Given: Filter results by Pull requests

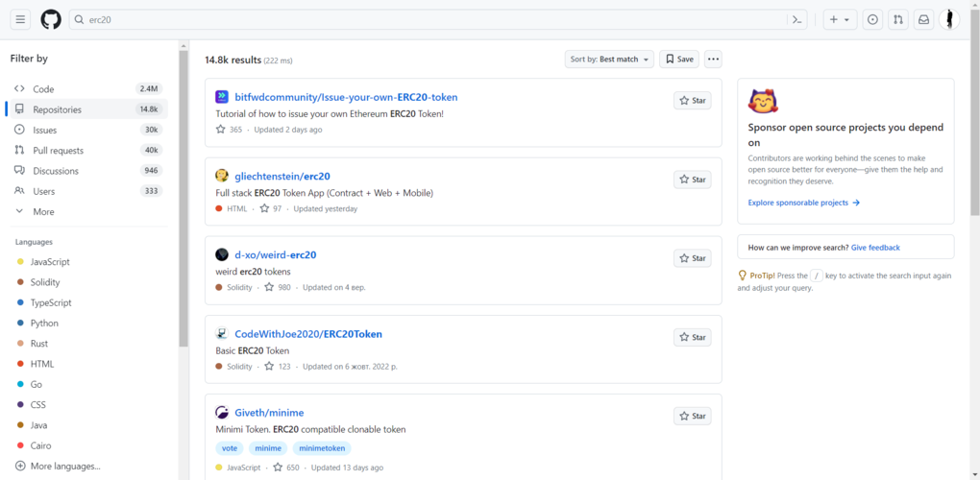Looking at the screenshot, I should click(x=86, y=151).
